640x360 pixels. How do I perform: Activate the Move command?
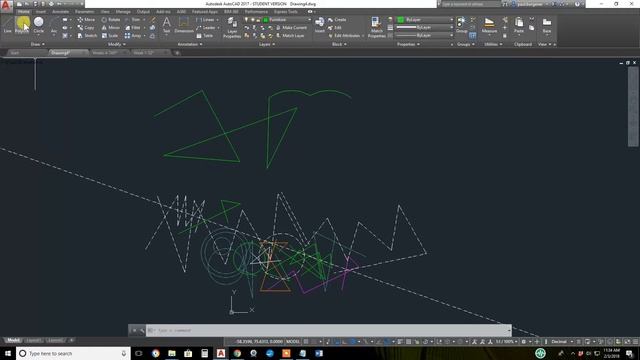pyautogui.click(x=86, y=20)
